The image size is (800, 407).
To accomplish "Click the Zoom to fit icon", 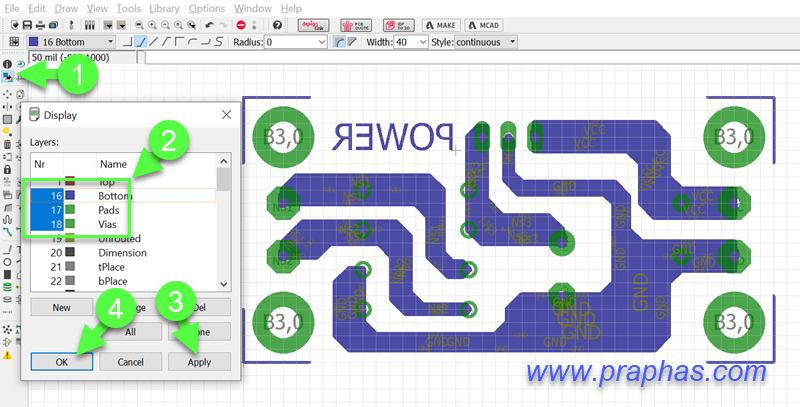I will [x=139, y=25].
